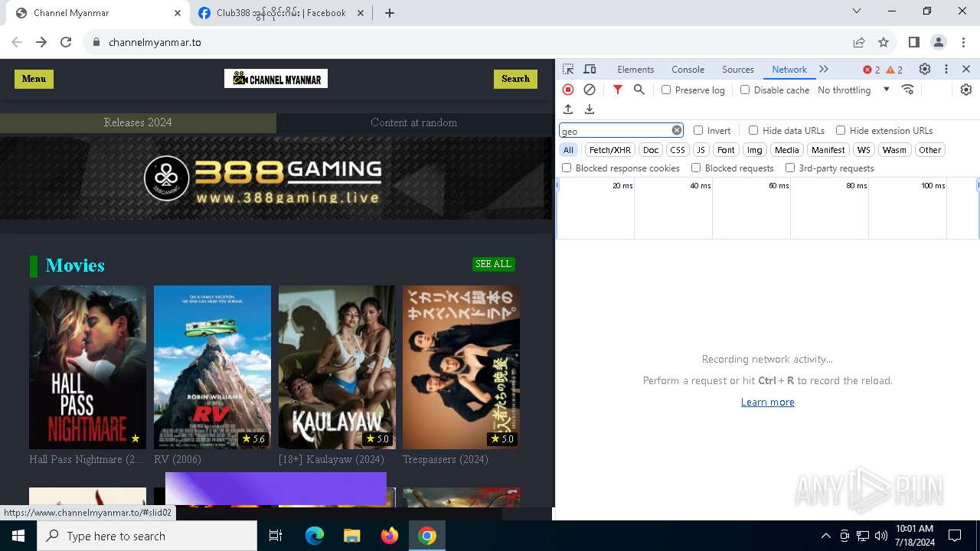Screen dimensions: 980x551
Task: Check the Invert filter option
Action: click(x=698, y=130)
